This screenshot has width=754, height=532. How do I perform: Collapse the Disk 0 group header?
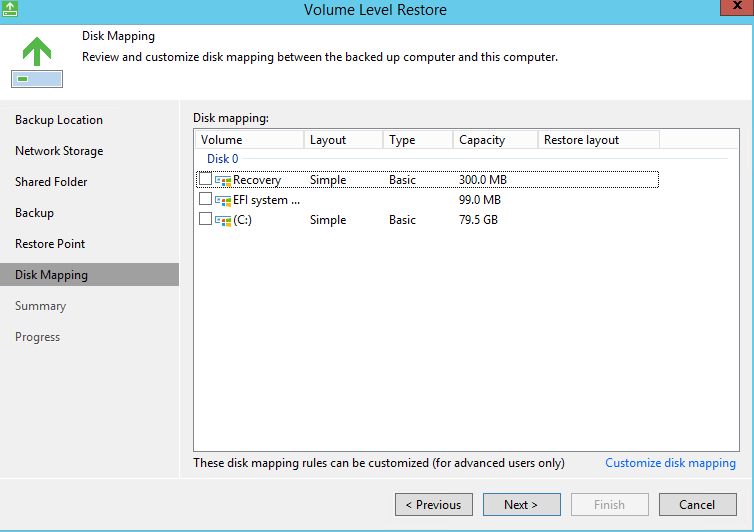(222, 159)
